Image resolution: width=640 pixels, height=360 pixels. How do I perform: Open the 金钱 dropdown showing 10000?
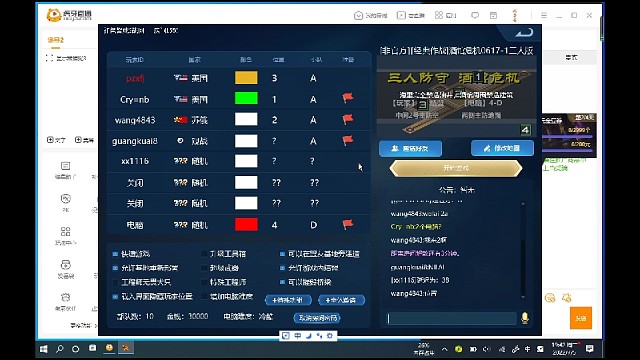tap(198, 316)
